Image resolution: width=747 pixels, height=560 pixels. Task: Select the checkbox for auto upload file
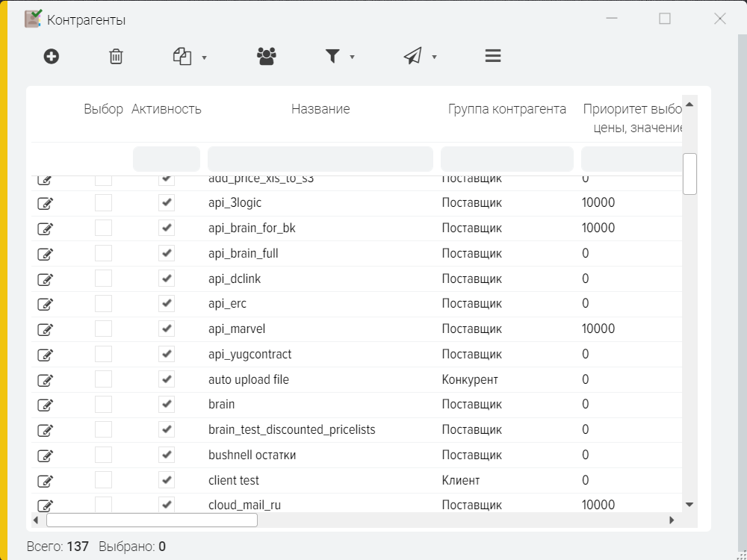point(103,379)
